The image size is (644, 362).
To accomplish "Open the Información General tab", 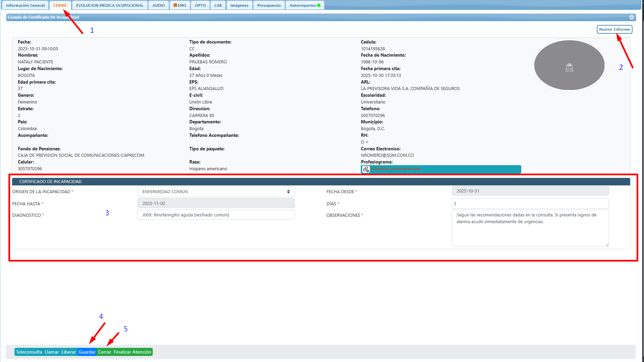I will 25,5.
